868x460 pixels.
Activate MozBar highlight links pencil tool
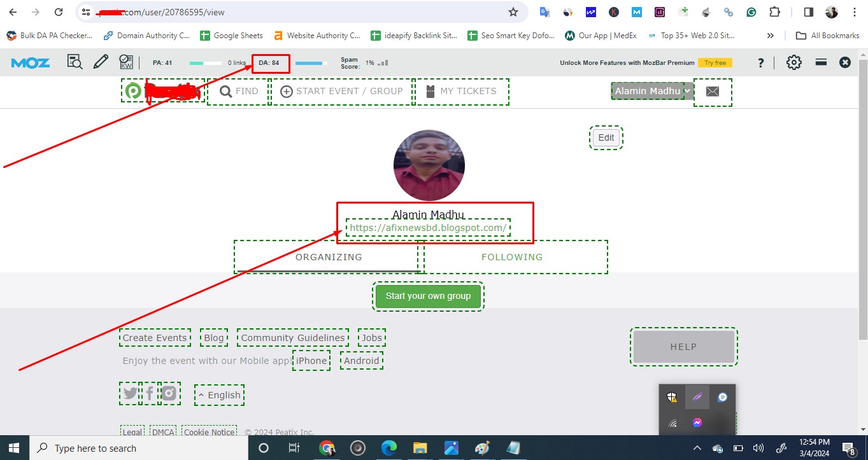(101, 62)
